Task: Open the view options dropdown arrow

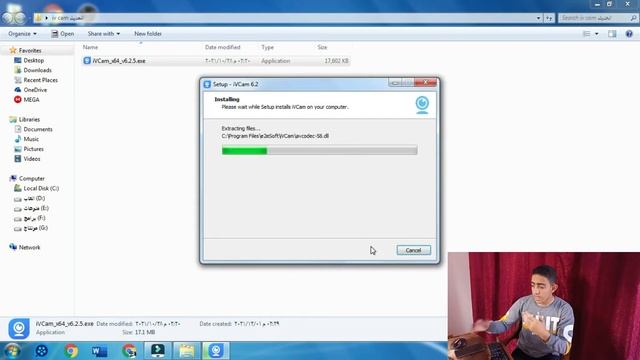Action: [x=596, y=34]
